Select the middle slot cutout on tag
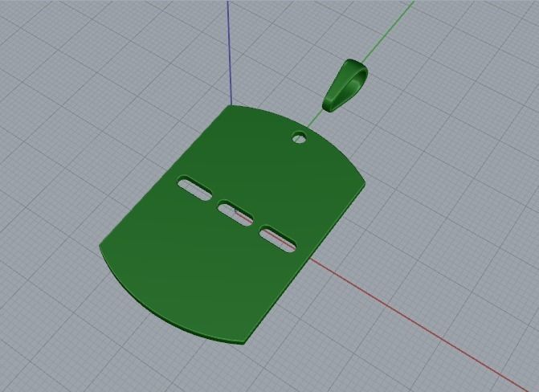Image resolution: width=539 pixels, height=392 pixels. click(x=236, y=213)
